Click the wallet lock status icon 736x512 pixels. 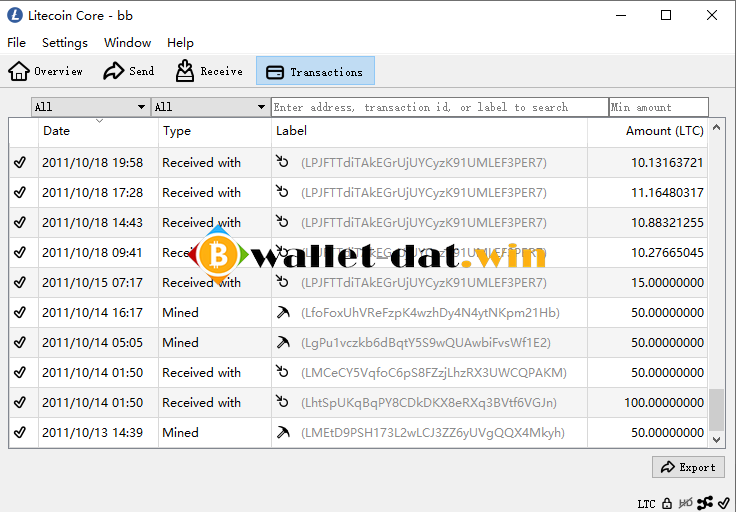click(667, 504)
